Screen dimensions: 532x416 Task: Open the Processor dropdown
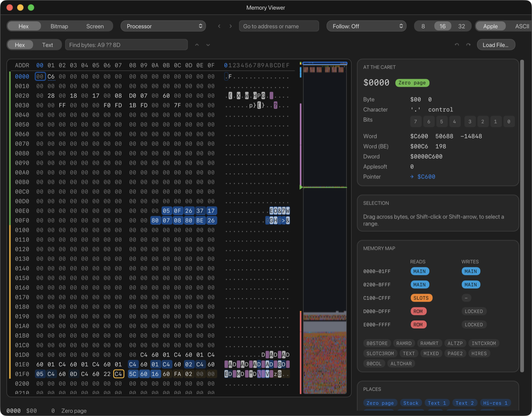coord(163,26)
